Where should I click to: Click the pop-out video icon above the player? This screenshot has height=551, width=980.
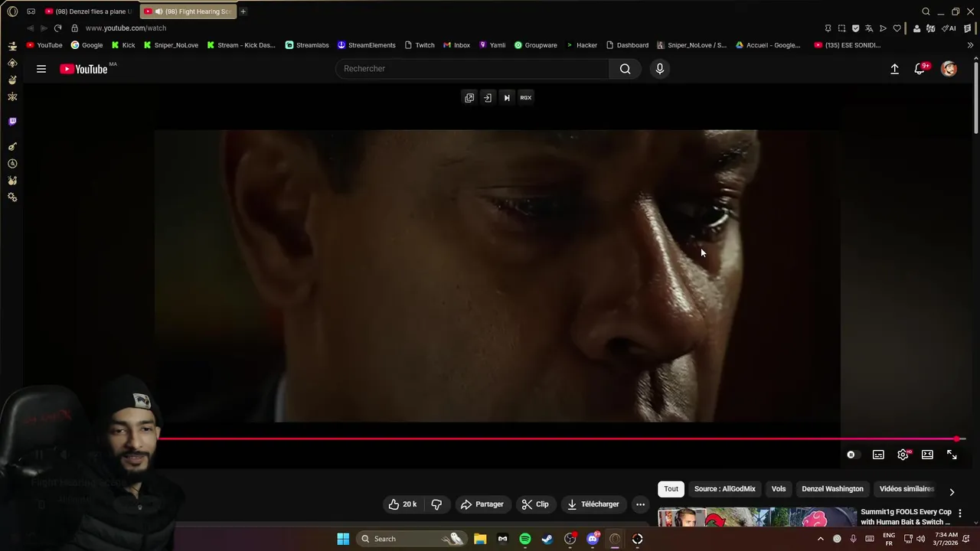[x=469, y=97]
